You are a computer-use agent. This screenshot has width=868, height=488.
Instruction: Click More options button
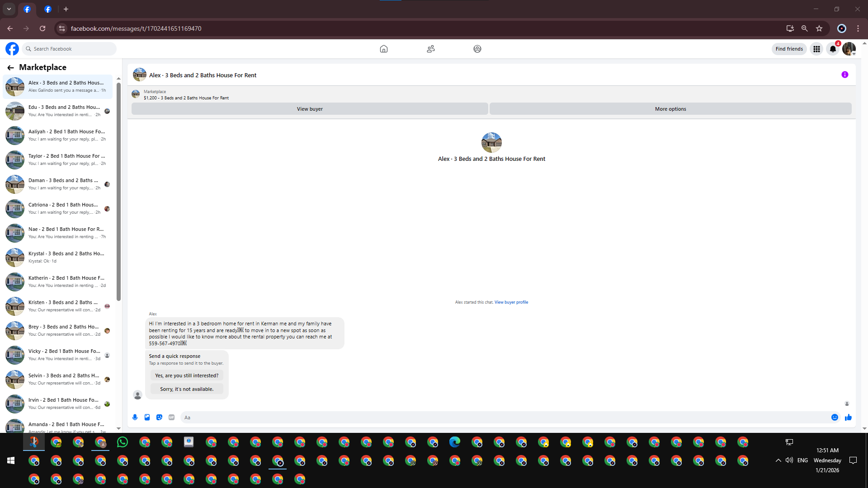click(x=670, y=109)
